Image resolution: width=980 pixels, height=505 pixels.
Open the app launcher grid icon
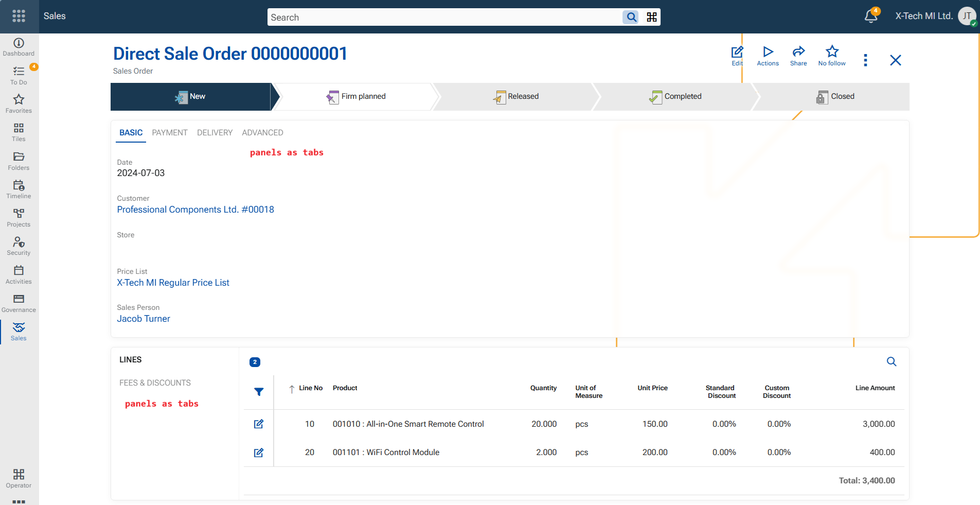click(19, 16)
